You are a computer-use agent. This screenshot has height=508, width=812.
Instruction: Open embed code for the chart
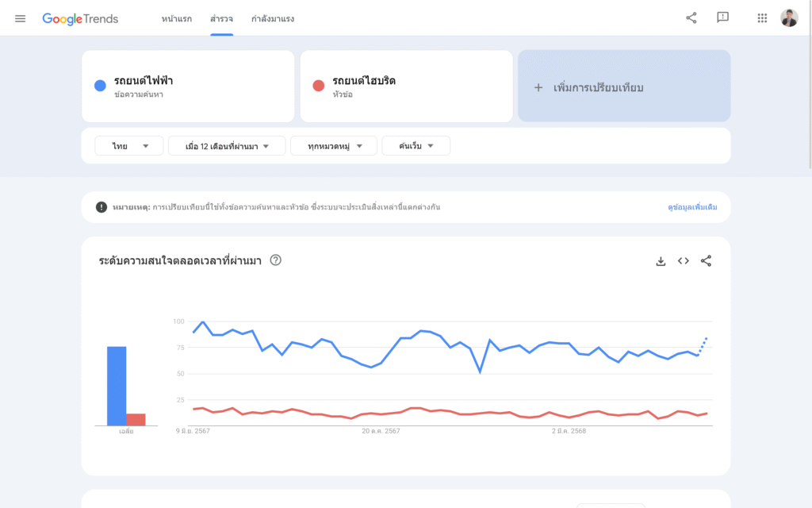tap(684, 260)
